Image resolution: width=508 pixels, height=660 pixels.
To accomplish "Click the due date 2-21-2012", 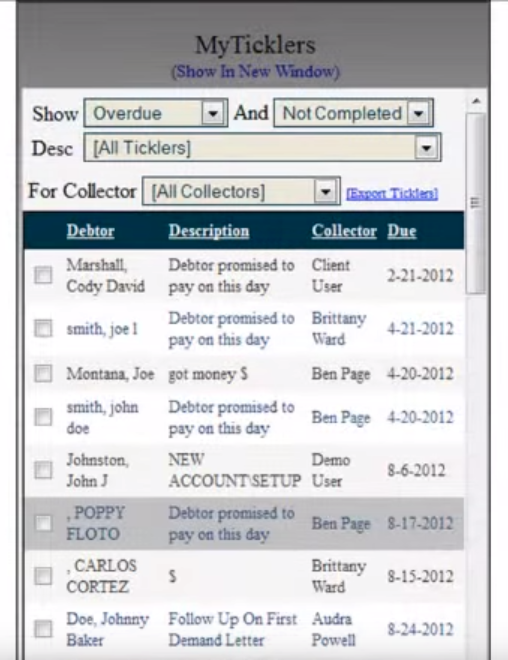I will point(420,276).
